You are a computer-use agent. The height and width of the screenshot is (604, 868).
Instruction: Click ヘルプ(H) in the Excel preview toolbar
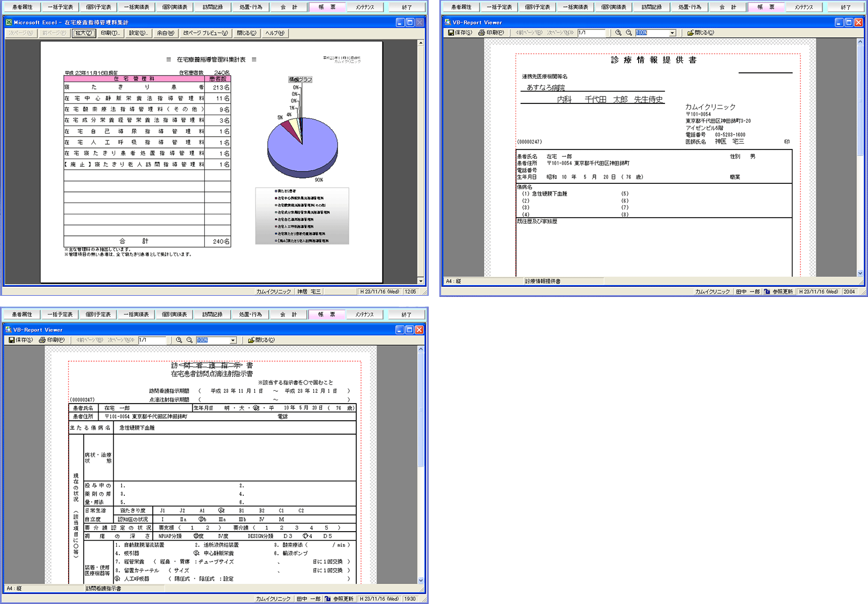[275, 33]
